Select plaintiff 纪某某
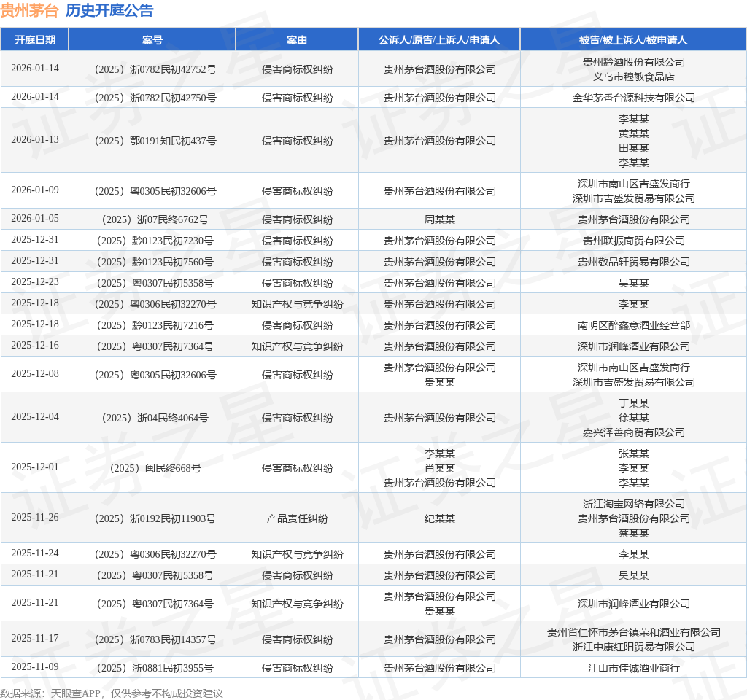 pos(440,518)
